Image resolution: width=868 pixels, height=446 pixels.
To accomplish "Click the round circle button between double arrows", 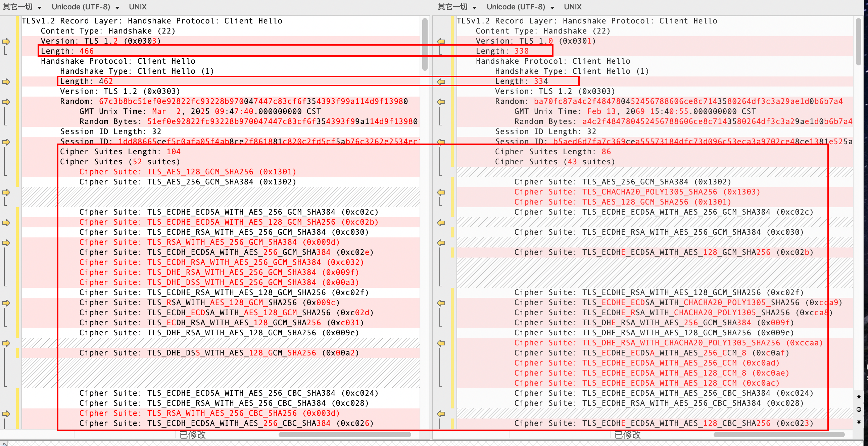I will point(859,409).
